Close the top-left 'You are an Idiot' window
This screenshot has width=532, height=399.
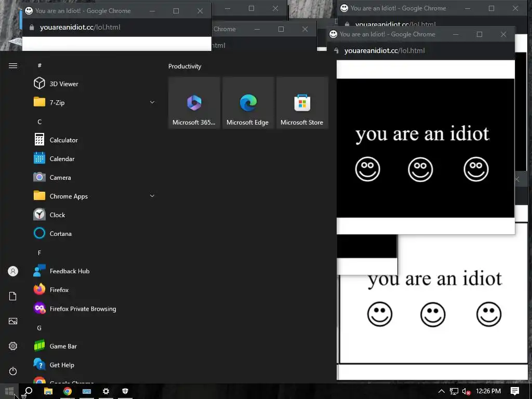[200, 11]
